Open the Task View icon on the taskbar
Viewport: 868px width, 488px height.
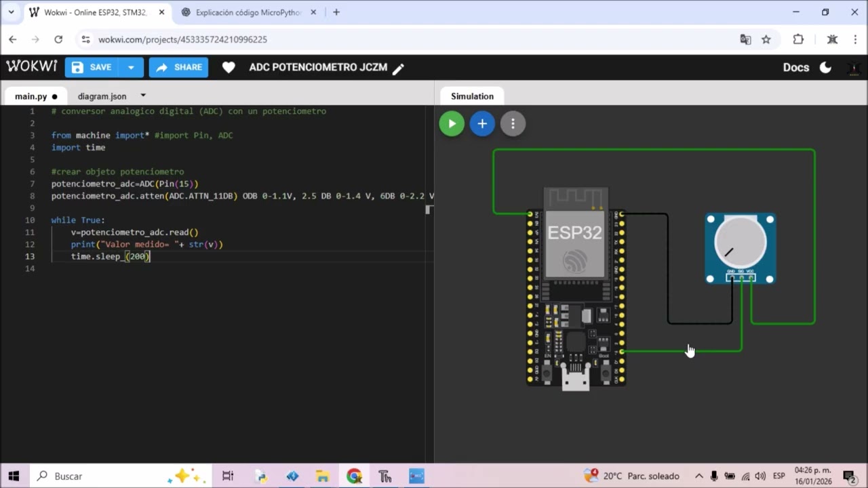click(228, 476)
